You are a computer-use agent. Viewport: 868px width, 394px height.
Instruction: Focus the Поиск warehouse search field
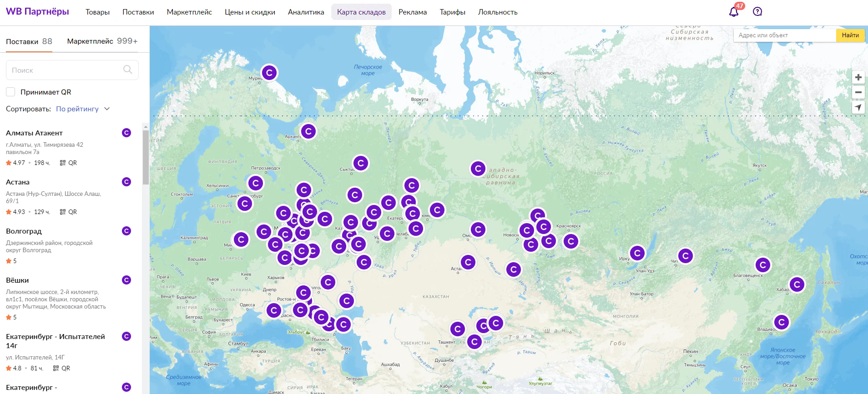72,70
